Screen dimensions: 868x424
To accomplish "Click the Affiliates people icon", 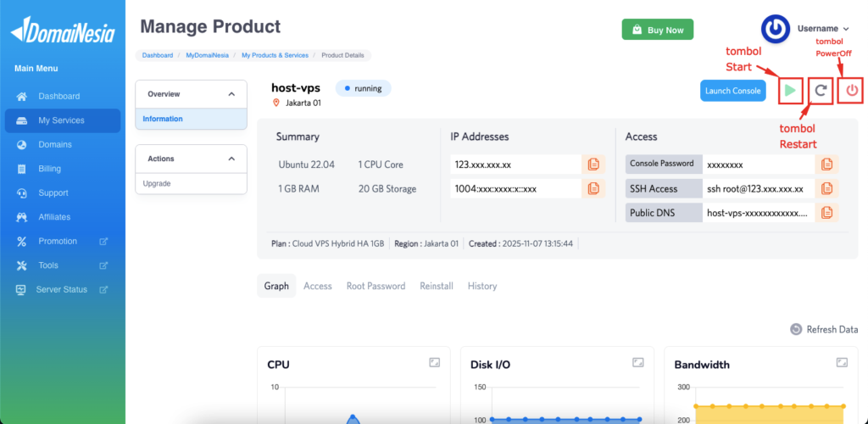I will click(21, 218).
